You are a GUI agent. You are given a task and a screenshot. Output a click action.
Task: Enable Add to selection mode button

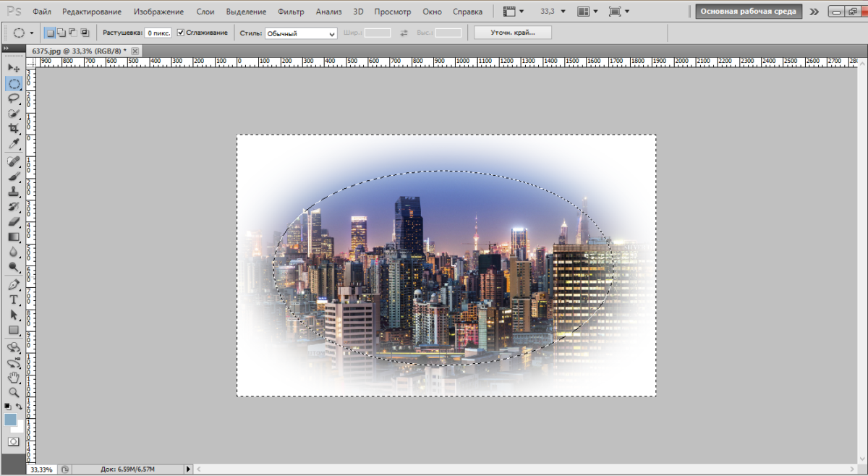pos(61,33)
